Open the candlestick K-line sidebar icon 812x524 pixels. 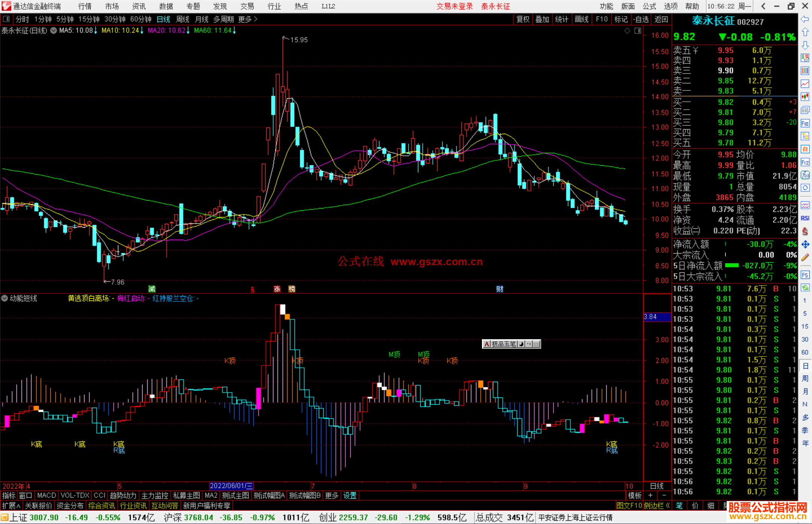point(805,97)
